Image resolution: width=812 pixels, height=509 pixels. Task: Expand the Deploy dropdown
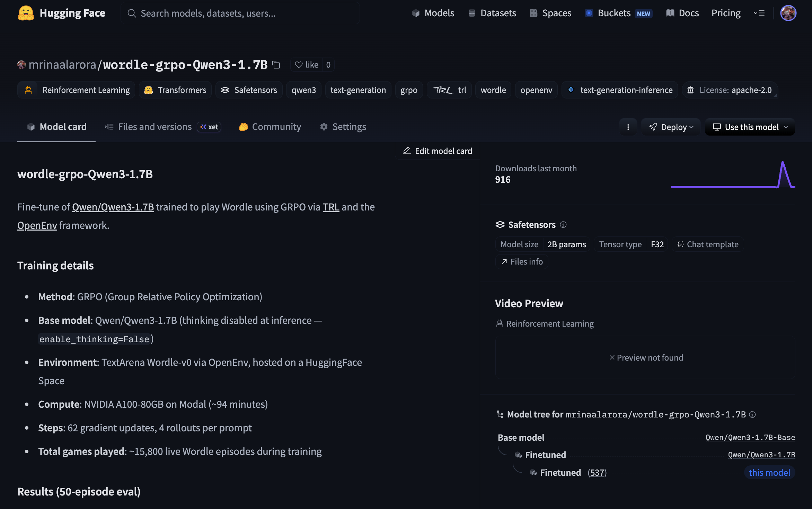pos(671,127)
